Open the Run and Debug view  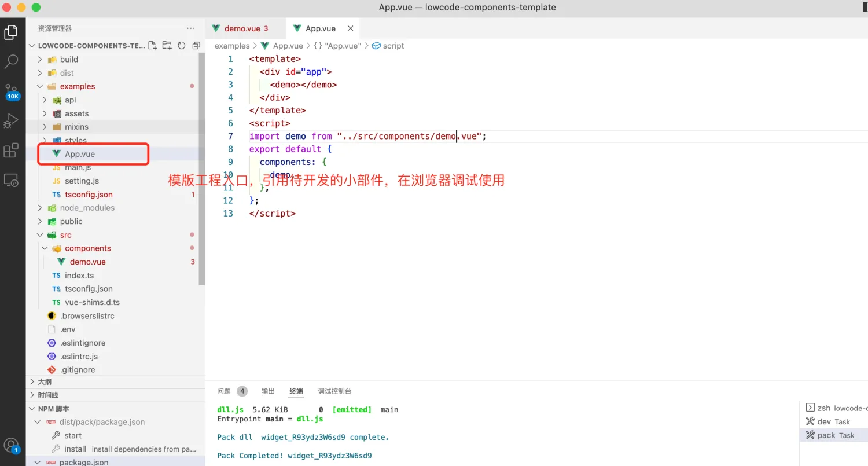pos(11,121)
